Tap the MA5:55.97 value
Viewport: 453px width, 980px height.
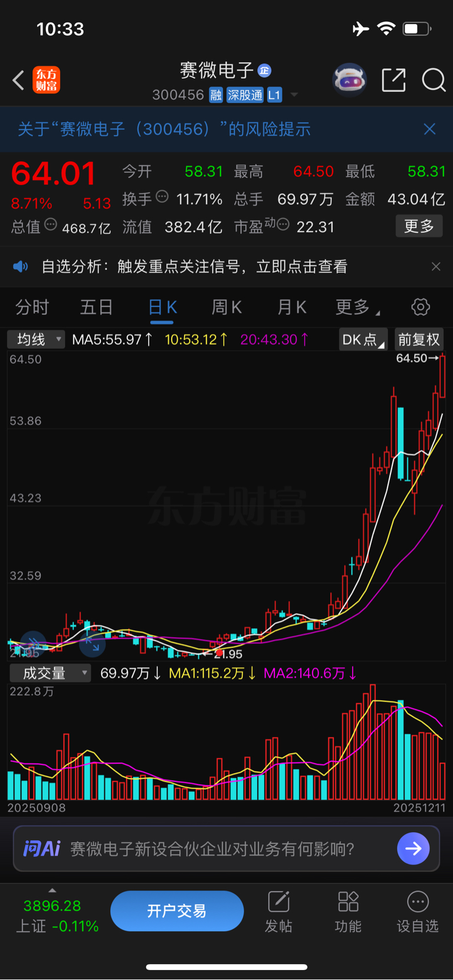point(112,339)
